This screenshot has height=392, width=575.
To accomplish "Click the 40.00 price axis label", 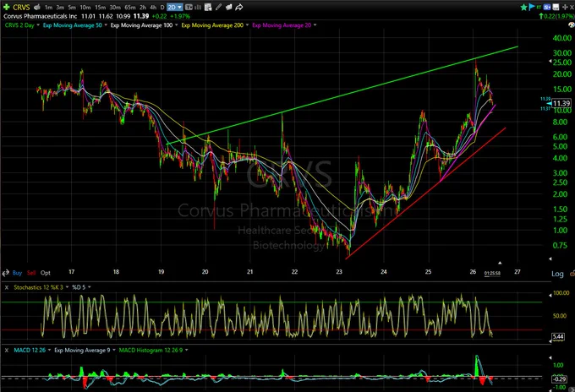I will (x=561, y=38).
